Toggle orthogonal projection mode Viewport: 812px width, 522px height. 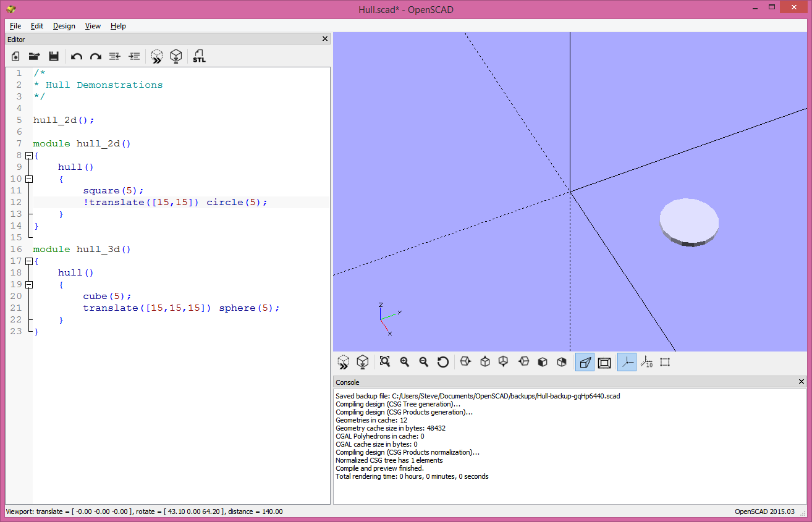(x=604, y=362)
